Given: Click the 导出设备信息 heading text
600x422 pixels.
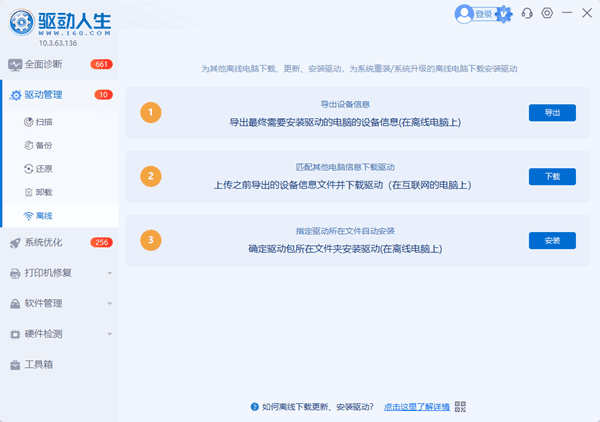Looking at the screenshot, I should coord(345,104).
